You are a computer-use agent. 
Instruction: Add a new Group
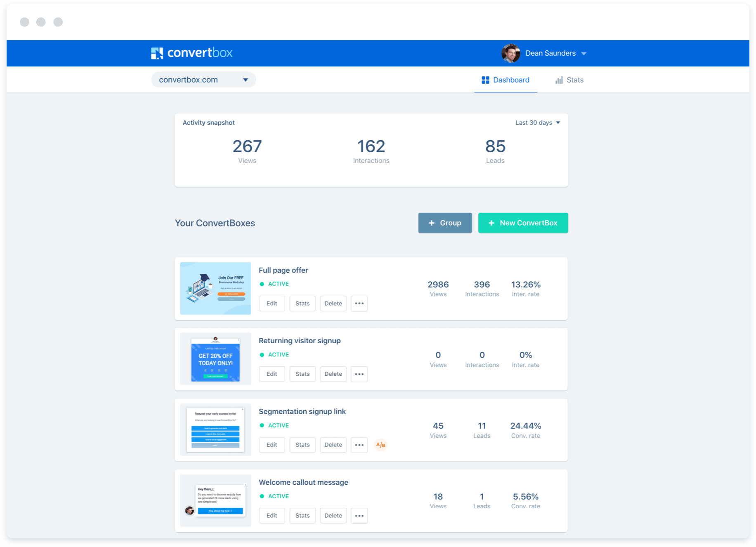(x=445, y=223)
